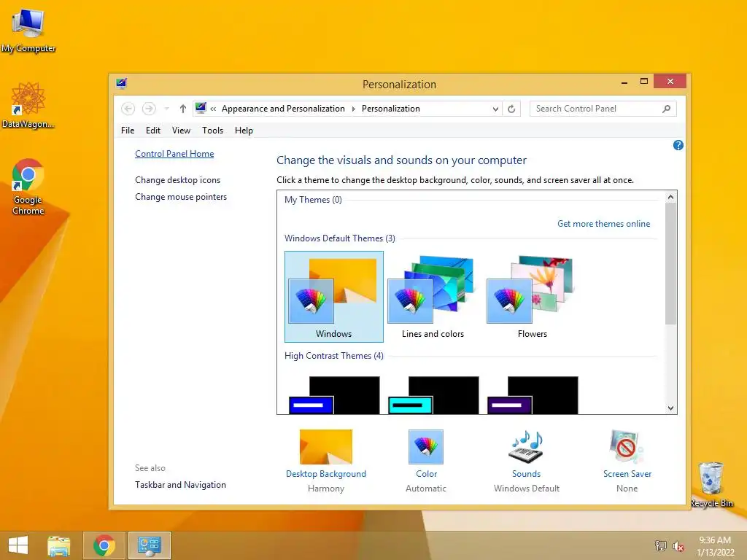Click theme list scrollbar down arrow
This screenshot has height=560, width=747.
tap(671, 408)
